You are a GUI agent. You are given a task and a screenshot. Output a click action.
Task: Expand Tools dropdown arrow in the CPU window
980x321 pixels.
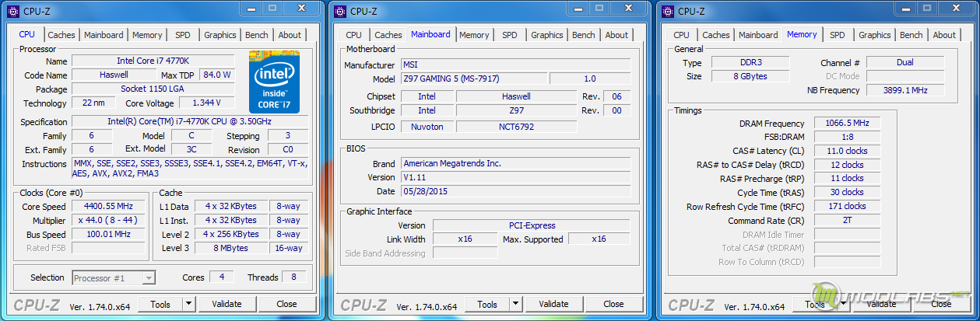click(x=189, y=304)
